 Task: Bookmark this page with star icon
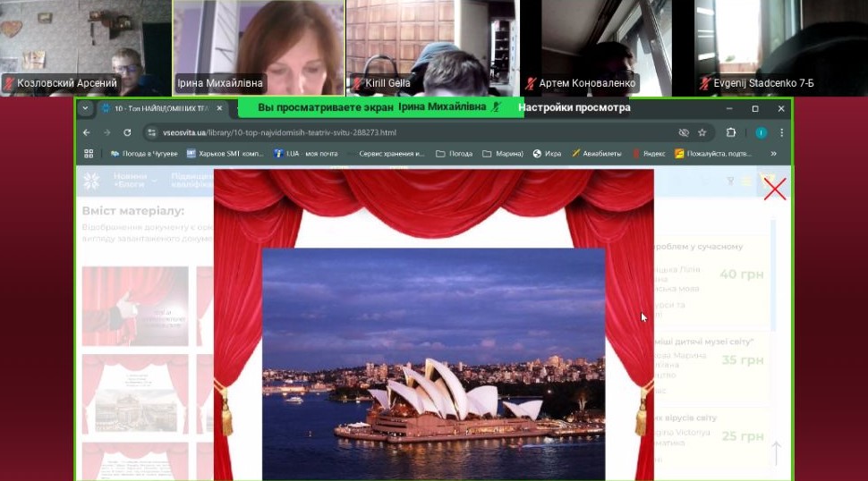point(702,132)
